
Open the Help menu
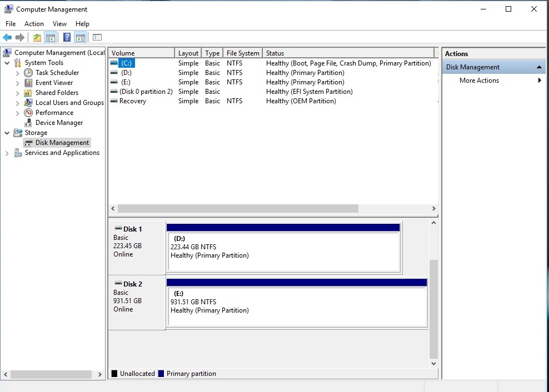click(x=82, y=24)
